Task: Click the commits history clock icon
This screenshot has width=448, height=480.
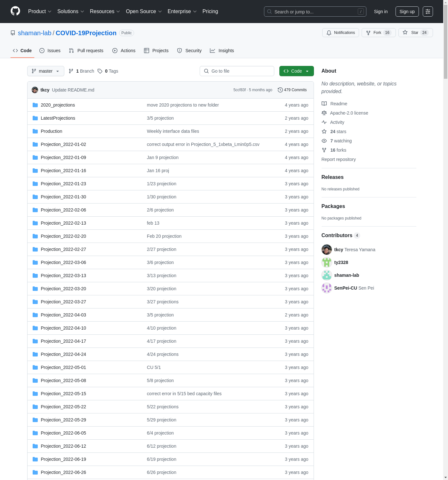Action: click(280, 90)
